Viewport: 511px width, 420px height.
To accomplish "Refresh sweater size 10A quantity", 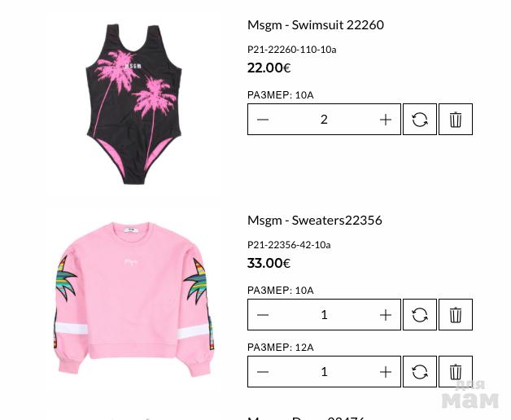I will 420,315.
